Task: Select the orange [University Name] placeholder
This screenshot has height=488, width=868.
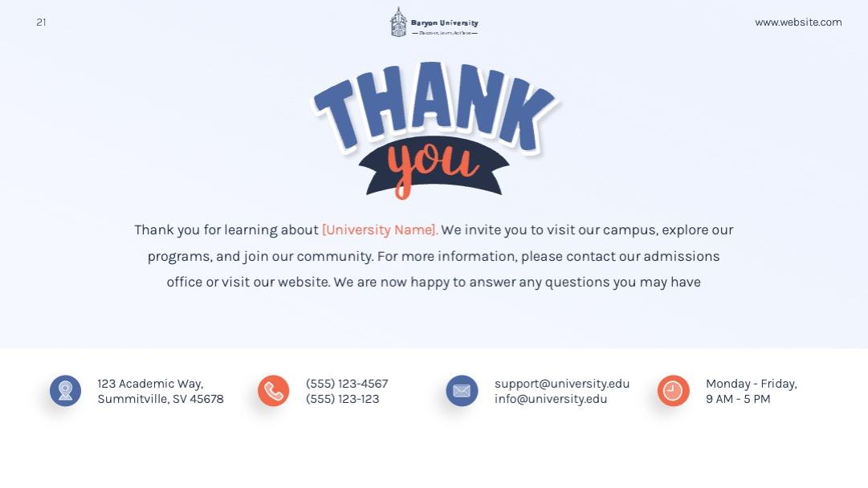Action: pos(380,230)
